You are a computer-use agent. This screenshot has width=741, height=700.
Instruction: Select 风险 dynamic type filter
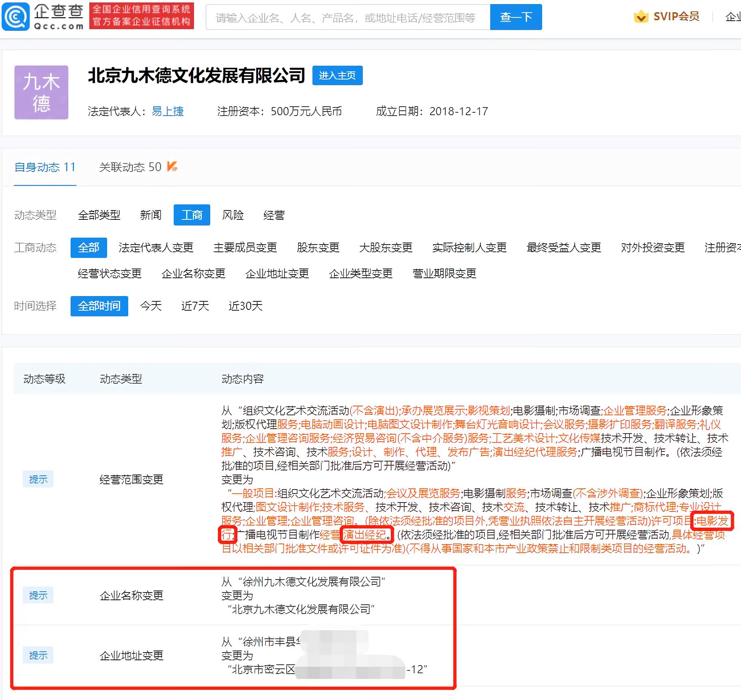pos(233,215)
